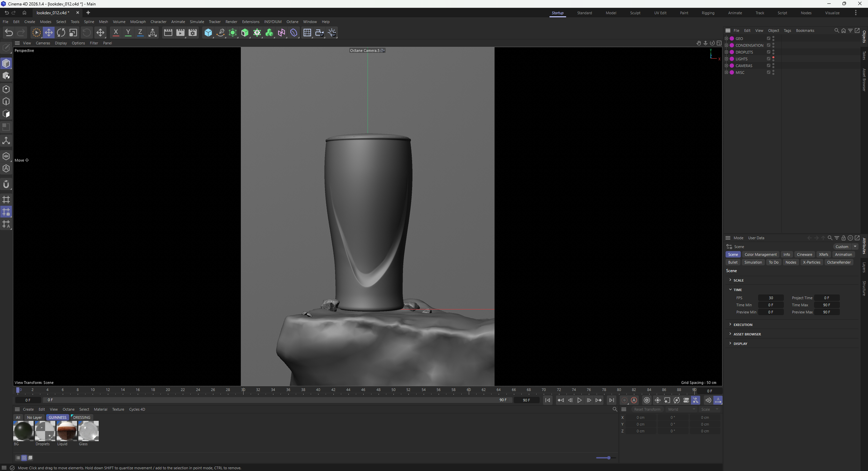Toggle LIGHTS visibility dots
The image size is (868, 471).
coord(773,59)
